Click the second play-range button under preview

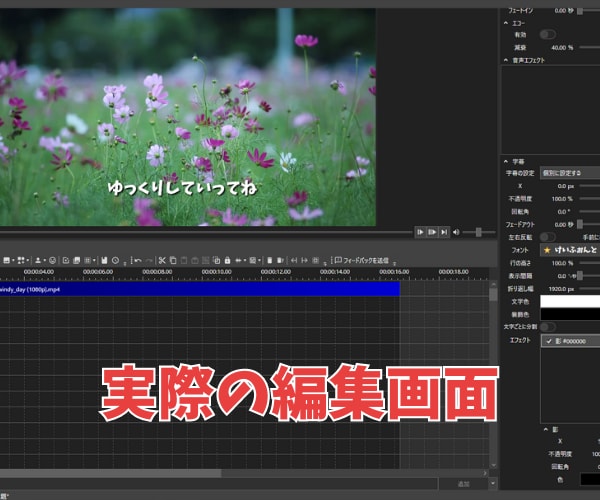[x=432, y=232]
